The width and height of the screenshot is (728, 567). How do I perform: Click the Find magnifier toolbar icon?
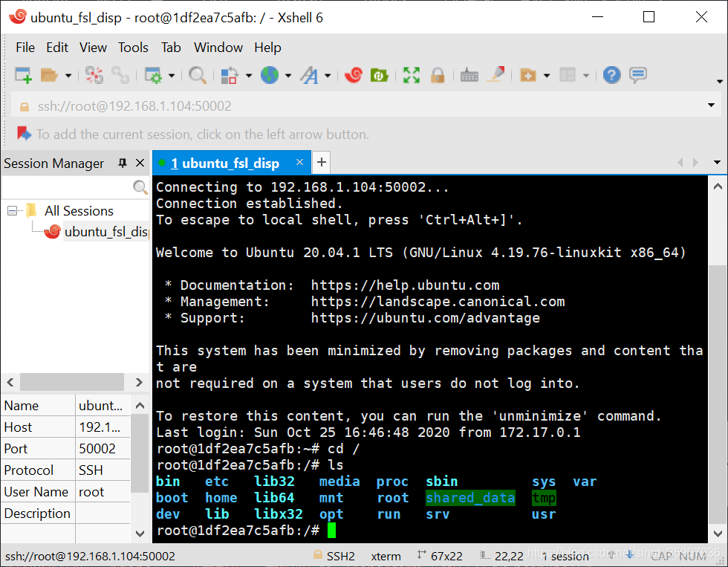click(x=198, y=75)
